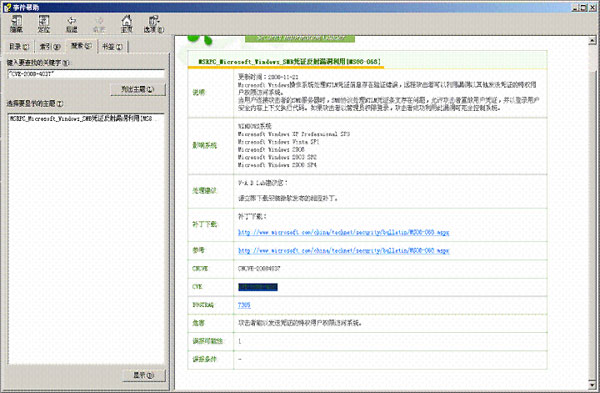This screenshot has height=393, width=600.
Task: Click the highlighted CVE value cell
Action: tap(258, 287)
